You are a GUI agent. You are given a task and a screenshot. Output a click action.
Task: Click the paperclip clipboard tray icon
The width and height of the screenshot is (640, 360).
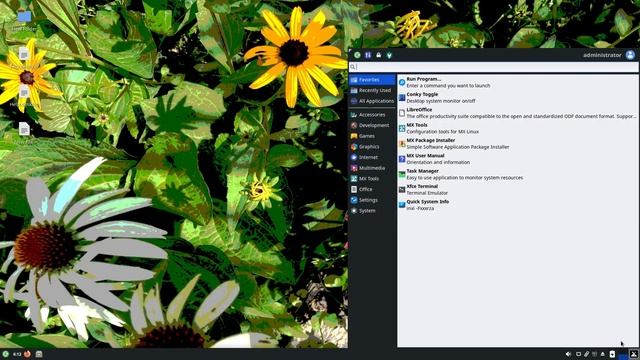(587, 354)
